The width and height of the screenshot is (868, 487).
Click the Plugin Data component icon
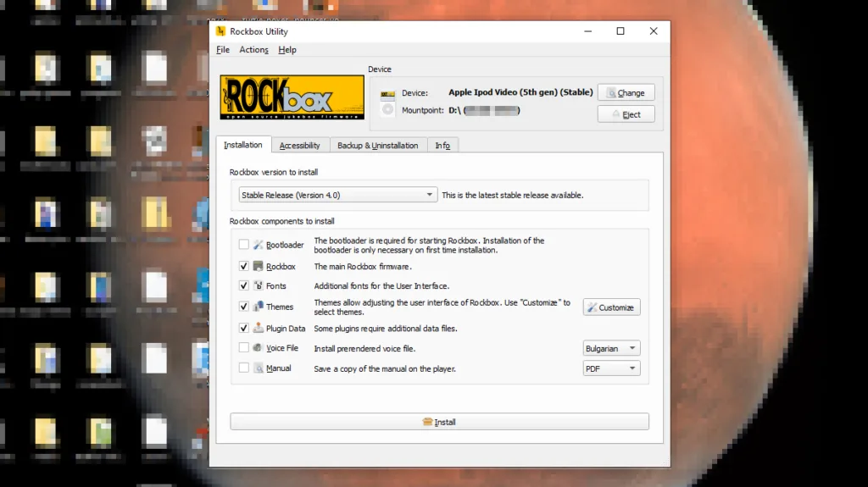coord(258,328)
